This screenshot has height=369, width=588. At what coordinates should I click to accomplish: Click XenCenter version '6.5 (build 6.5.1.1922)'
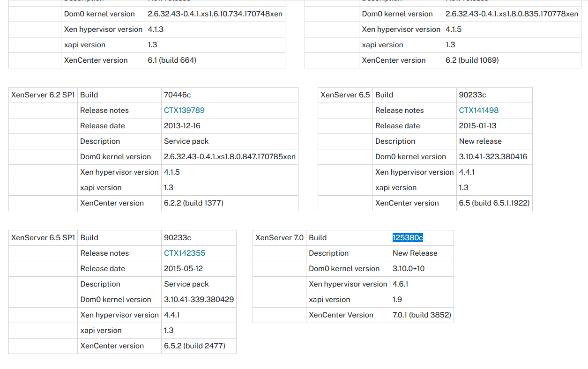494,203
